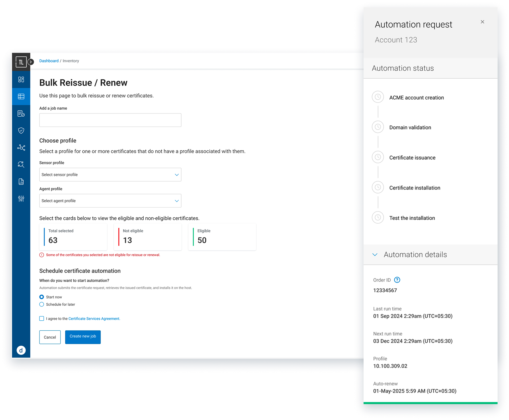Click the Cancel button

coord(50,337)
